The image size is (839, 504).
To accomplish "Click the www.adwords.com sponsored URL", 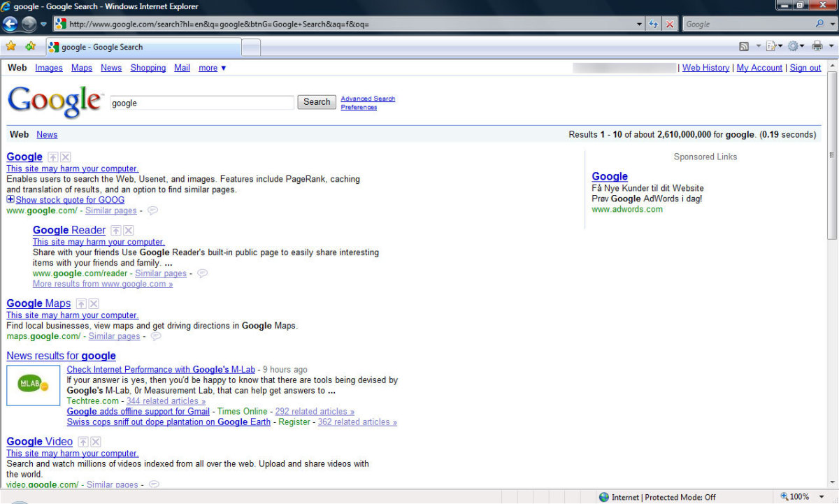I will [x=627, y=209].
